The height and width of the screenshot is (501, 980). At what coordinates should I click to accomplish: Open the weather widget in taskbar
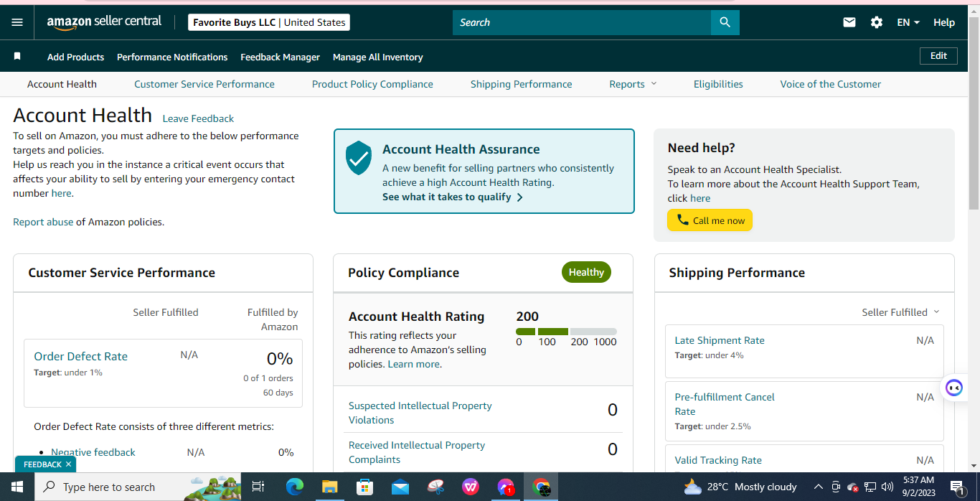click(x=740, y=487)
